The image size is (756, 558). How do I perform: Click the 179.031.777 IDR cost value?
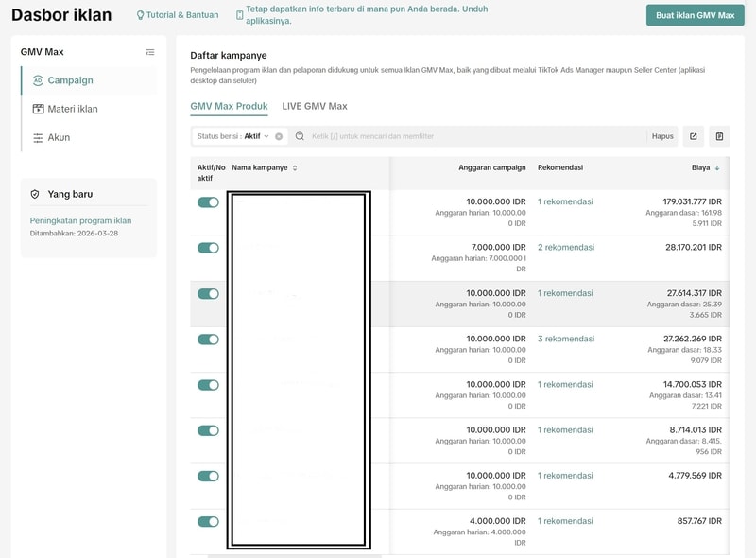[x=692, y=201]
